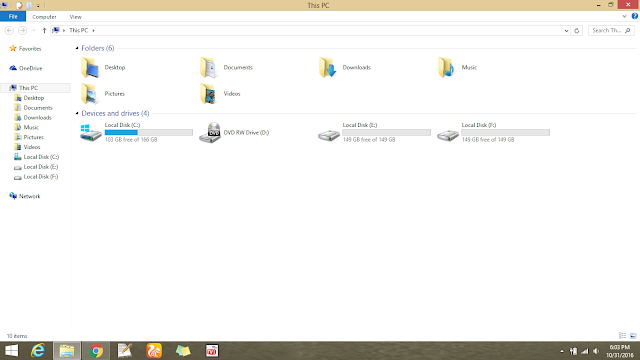This screenshot has width=640, height=360.
Task: Open the Music folder in main pane
Action: [458, 67]
